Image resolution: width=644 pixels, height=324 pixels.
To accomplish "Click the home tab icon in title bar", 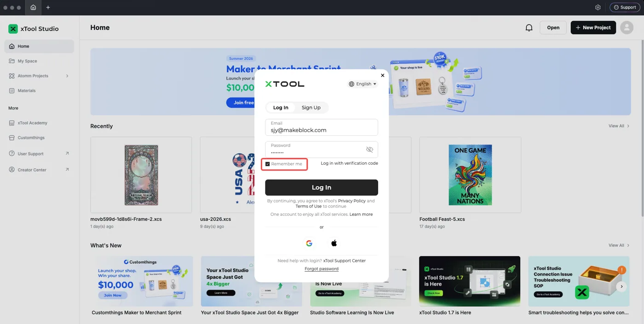I will (33, 7).
